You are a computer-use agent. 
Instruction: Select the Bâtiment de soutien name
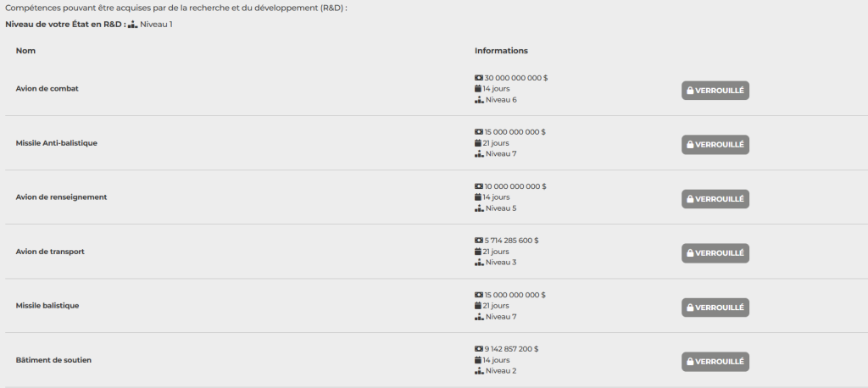53,360
